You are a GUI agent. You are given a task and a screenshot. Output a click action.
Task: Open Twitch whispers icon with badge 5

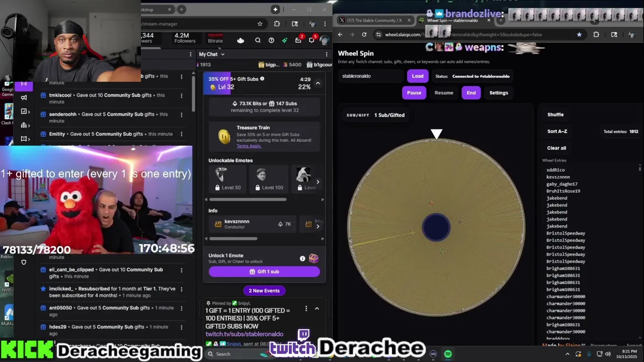(312, 40)
